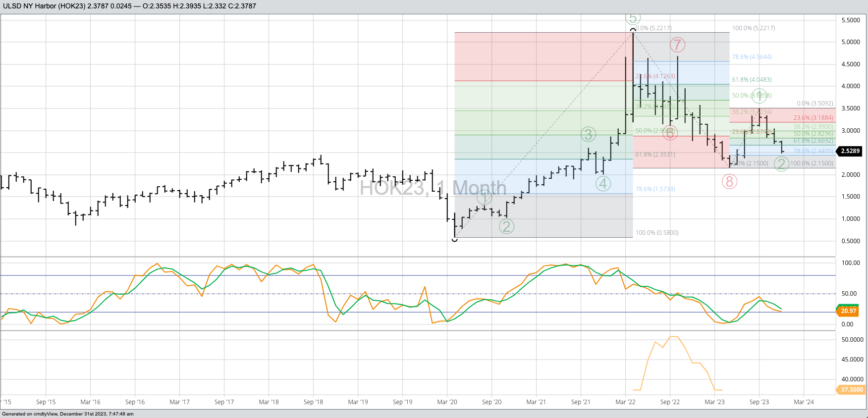Select the red circled 8 wave label
The height and width of the screenshot is (418, 868).
[729, 182]
